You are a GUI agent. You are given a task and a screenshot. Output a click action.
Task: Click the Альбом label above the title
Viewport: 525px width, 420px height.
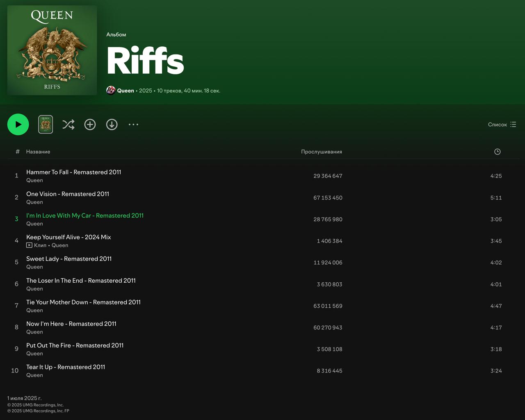[x=116, y=34]
